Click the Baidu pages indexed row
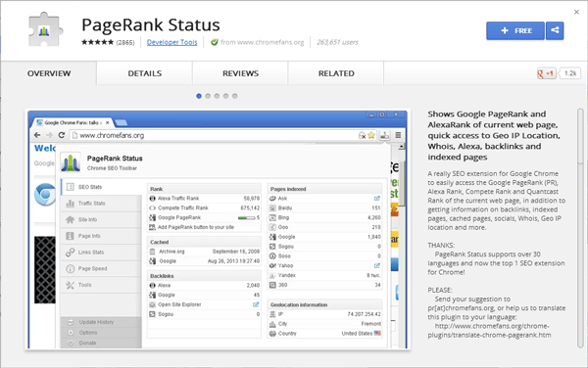This screenshot has width=588, height=368. pos(325,208)
